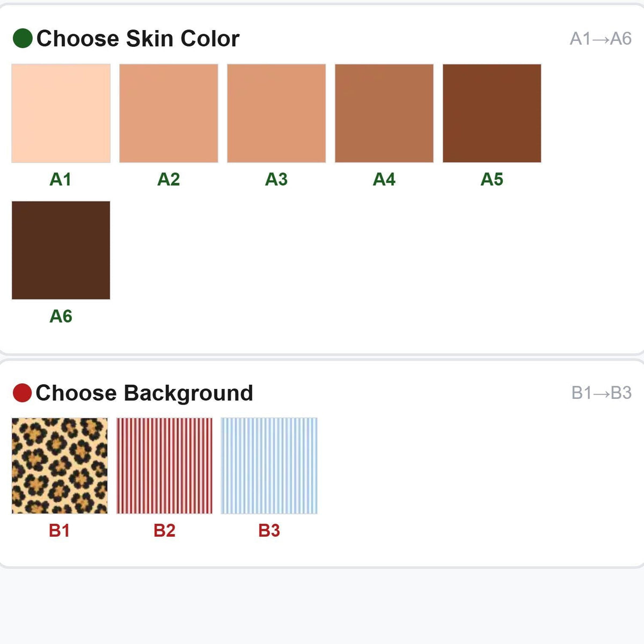The image size is (644, 644).
Task: Click the B1 label under leopard print
Action: [60, 531]
